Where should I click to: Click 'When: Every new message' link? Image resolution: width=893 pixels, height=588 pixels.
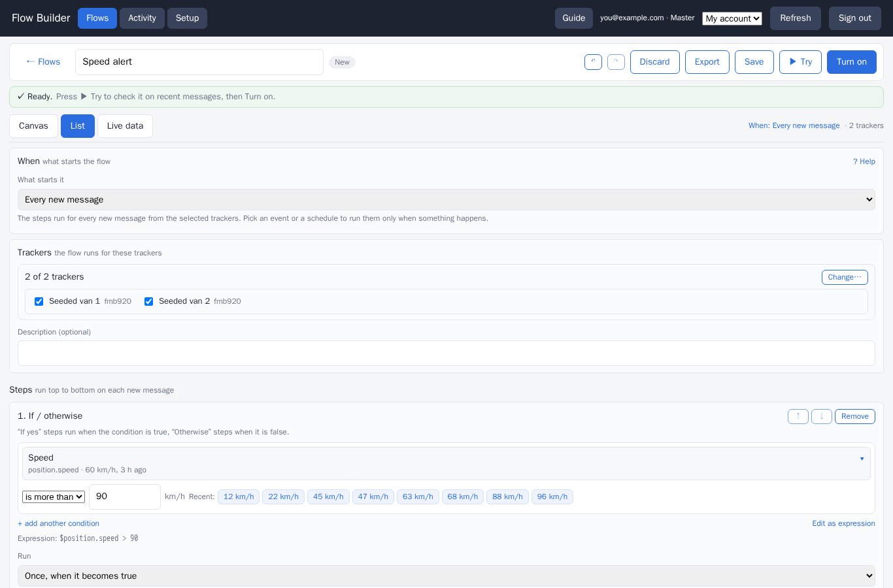(794, 125)
